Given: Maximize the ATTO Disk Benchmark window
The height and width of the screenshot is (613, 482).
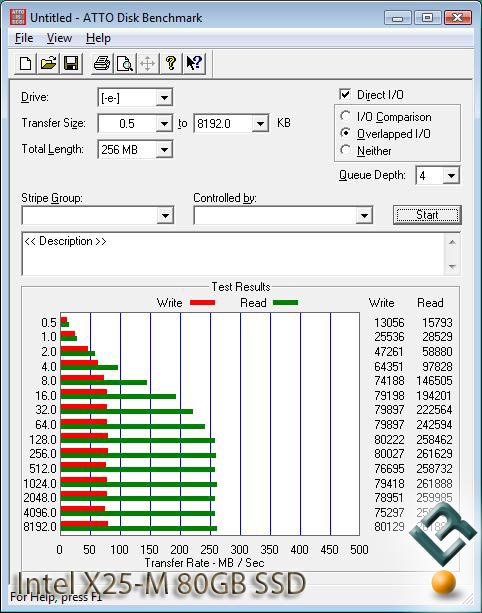Looking at the screenshot, I should (427, 18).
